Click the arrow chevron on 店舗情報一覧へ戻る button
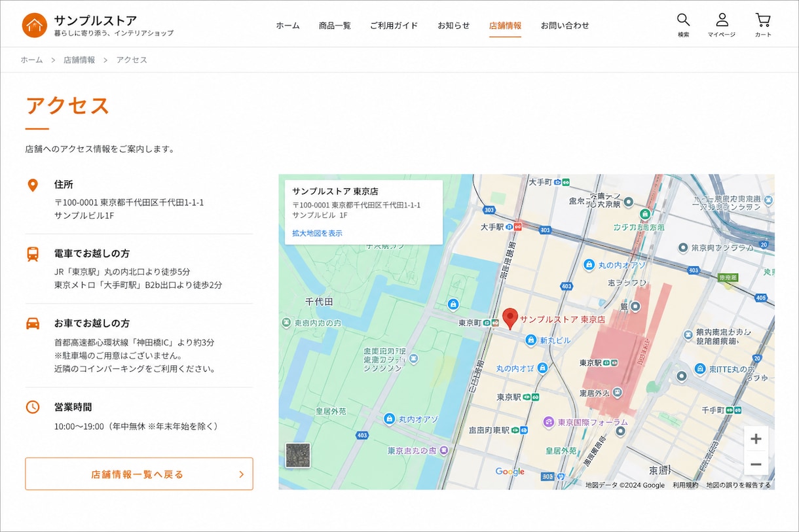The image size is (799, 532). (241, 474)
